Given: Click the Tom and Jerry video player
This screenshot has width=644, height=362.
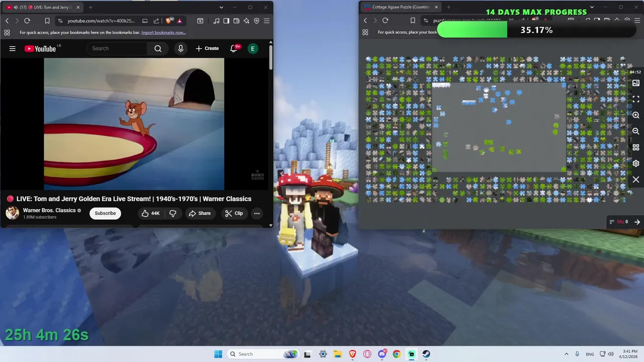Looking at the screenshot, I should (x=134, y=124).
